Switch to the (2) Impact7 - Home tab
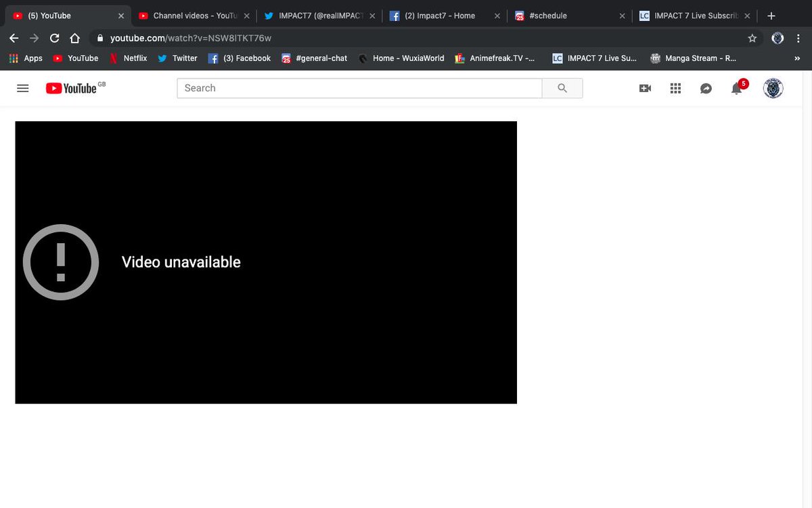Screen dimensions: 812x508 (445, 16)
